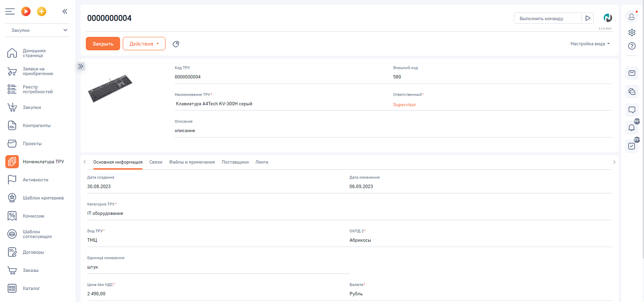Open feed message icon on right bar
644x302 pixels.
[x=632, y=110]
